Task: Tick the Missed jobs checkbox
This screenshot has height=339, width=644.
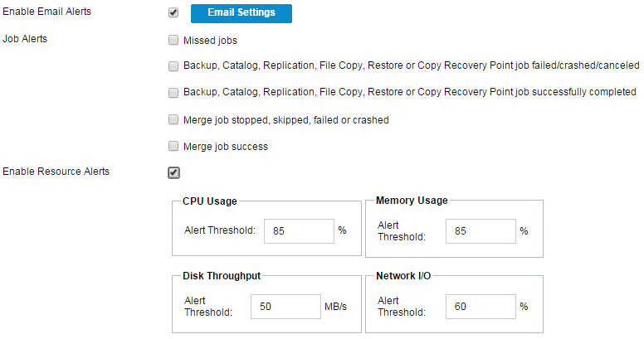Action: [x=173, y=40]
